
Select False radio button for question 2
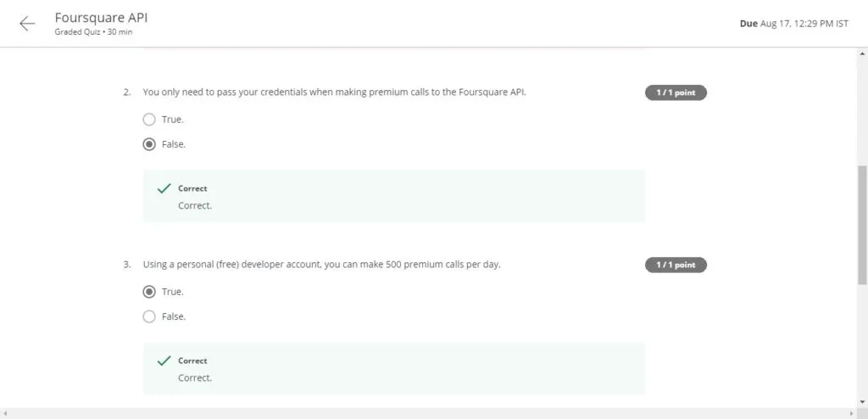(x=149, y=144)
